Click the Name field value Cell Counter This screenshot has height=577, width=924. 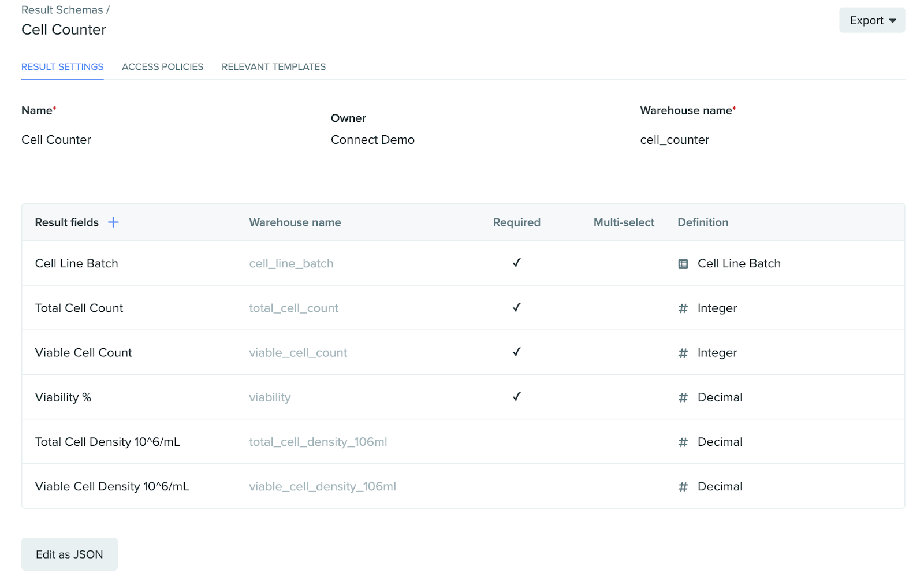(x=56, y=140)
